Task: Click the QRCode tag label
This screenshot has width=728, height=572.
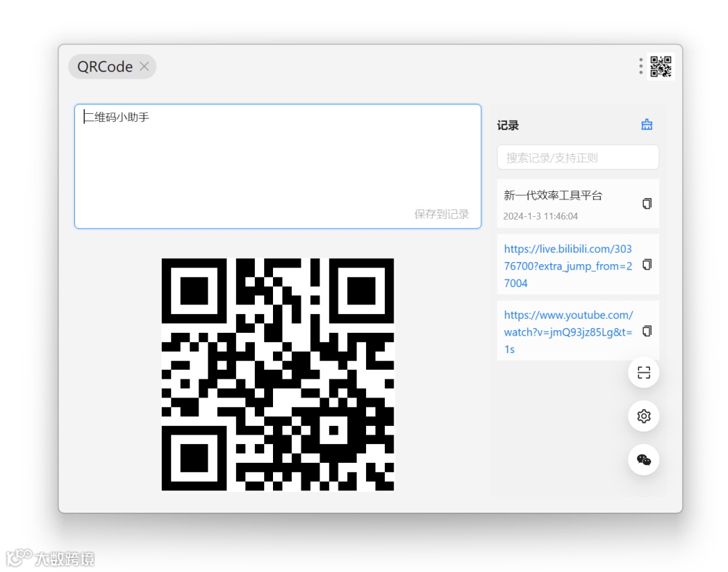Action: click(x=105, y=67)
